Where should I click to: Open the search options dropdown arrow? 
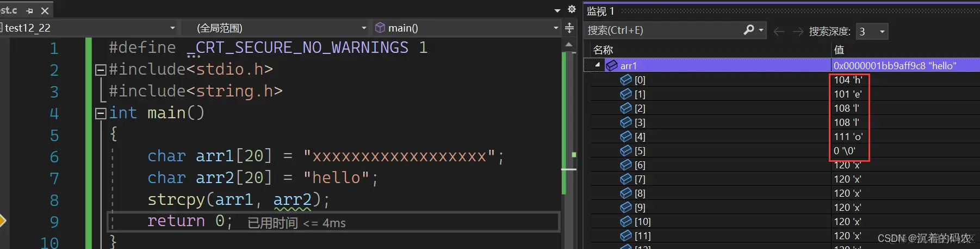click(761, 31)
